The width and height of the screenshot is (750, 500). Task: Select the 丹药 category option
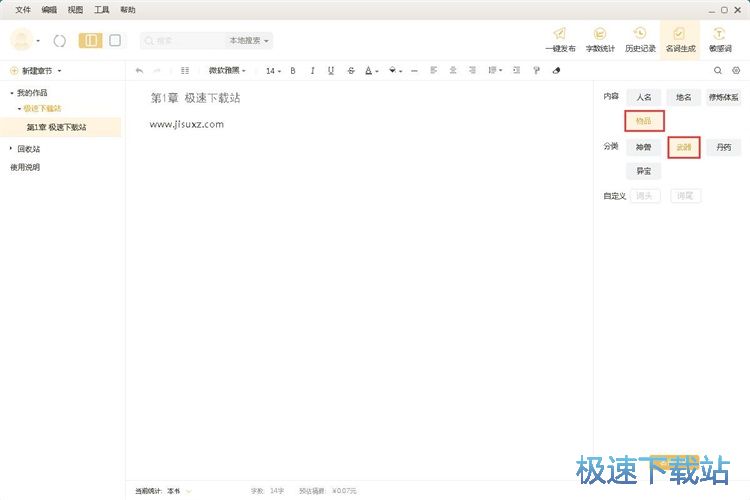pyautogui.click(x=723, y=147)
